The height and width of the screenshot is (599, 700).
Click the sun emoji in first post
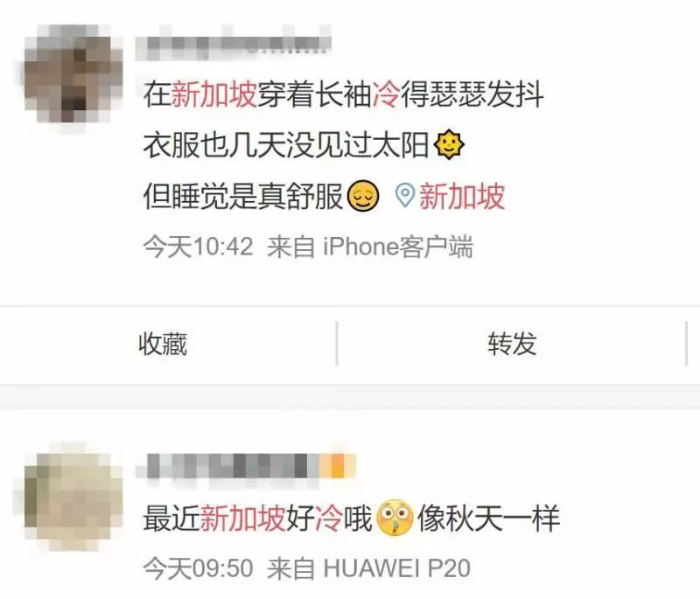[449, 144]
